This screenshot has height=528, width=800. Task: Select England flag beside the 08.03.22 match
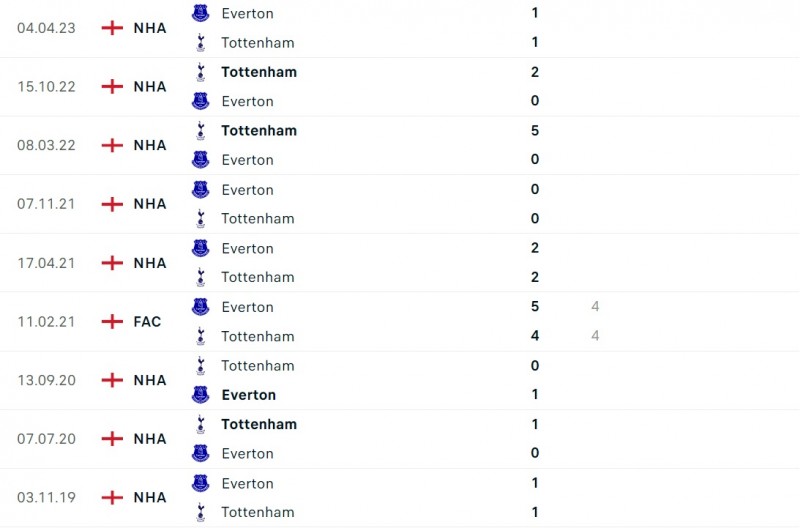(112, 145)
